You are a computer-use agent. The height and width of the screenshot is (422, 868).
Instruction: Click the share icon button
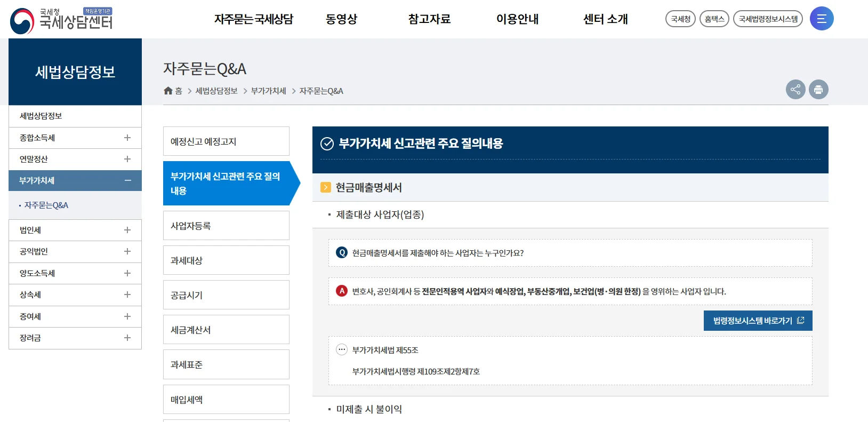(795, 90)
